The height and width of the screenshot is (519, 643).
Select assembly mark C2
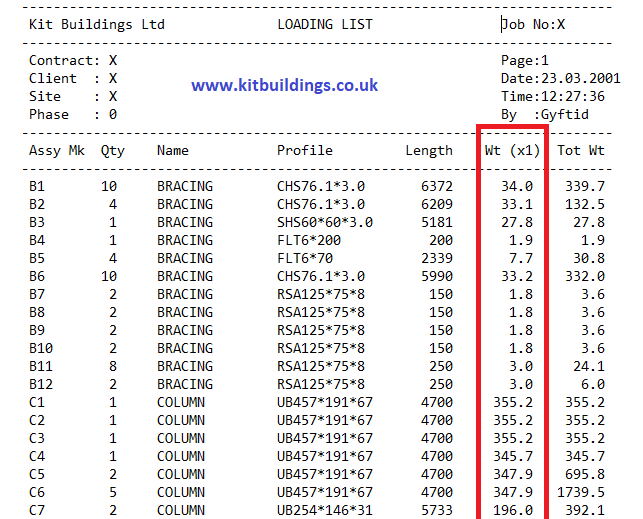[36, 420]
